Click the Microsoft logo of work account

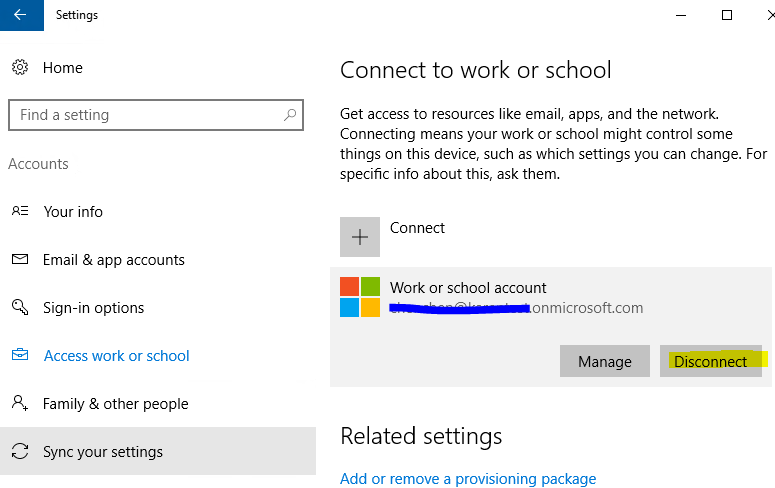pyautogui.click(x=360, y=297)
